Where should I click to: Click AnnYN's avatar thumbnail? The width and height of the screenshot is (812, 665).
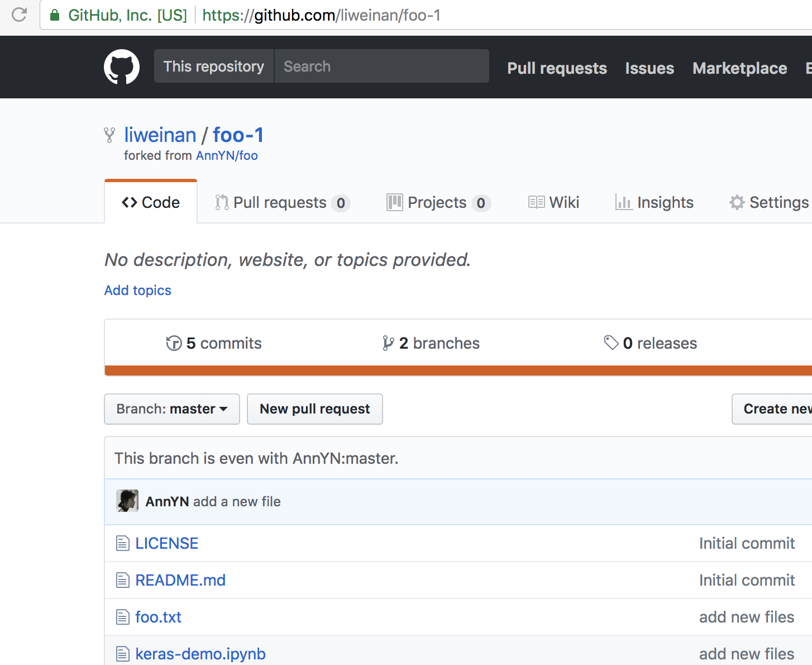(x=127, y=501)
